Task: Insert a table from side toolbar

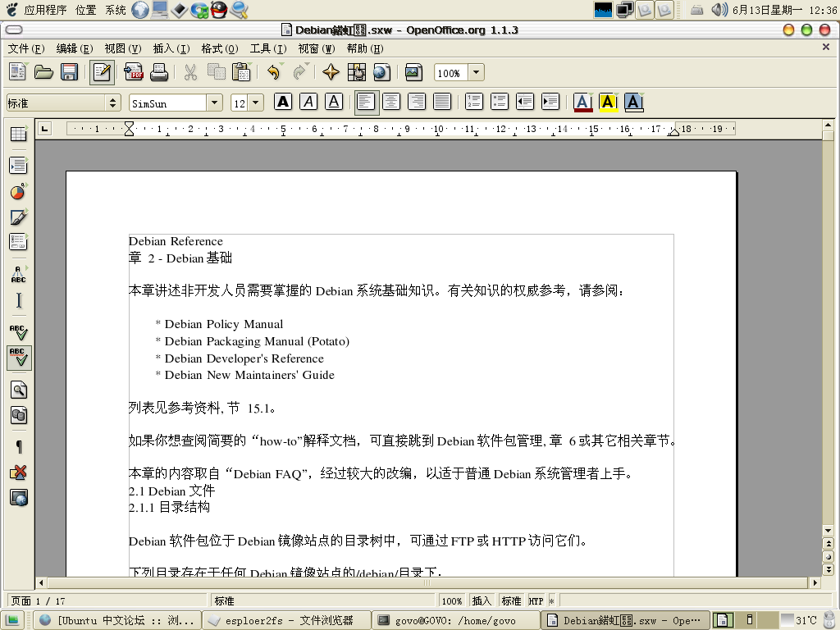Action: click(19, 134)
